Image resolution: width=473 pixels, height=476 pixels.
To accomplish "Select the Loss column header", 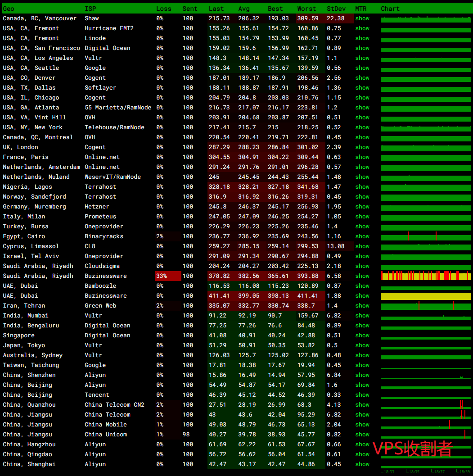I will (164, 9).
